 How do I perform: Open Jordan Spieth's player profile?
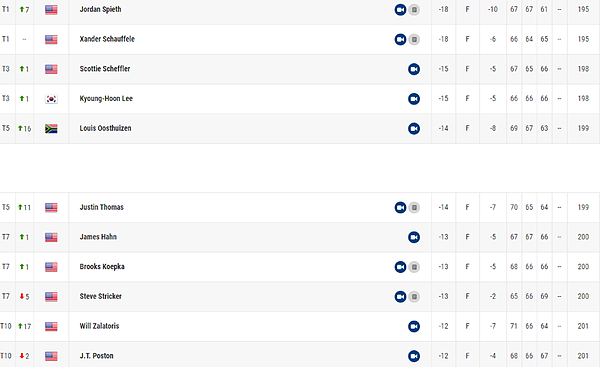(100, 9)
